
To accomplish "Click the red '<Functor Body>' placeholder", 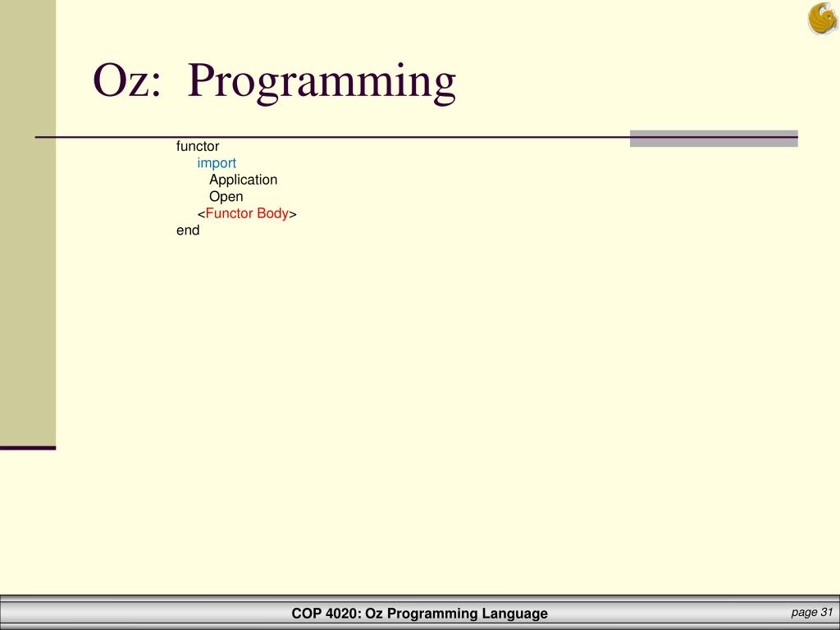I will [247, 213].
